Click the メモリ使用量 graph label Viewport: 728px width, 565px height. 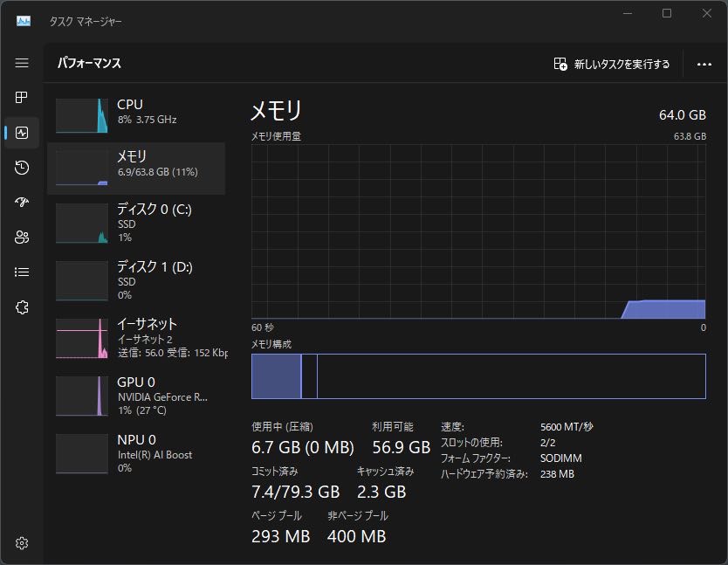(x=276, y=136)
